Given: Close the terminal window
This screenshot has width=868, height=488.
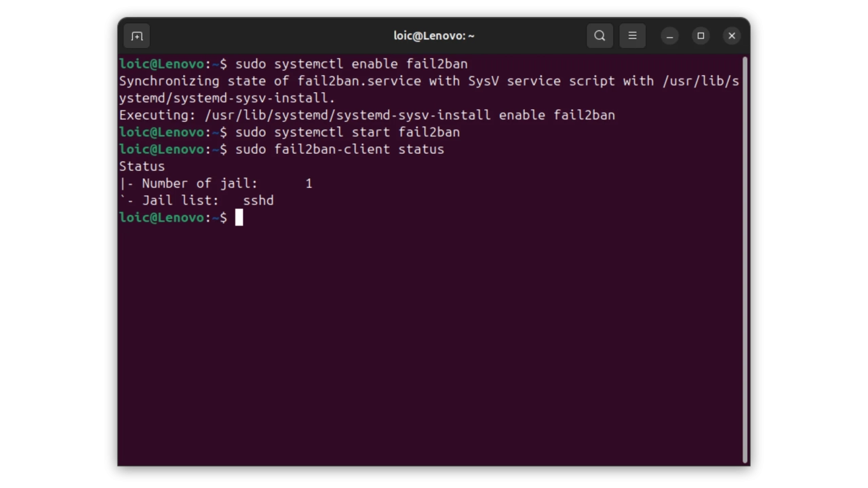Looking at the screenshot, I should click(732, 36).
